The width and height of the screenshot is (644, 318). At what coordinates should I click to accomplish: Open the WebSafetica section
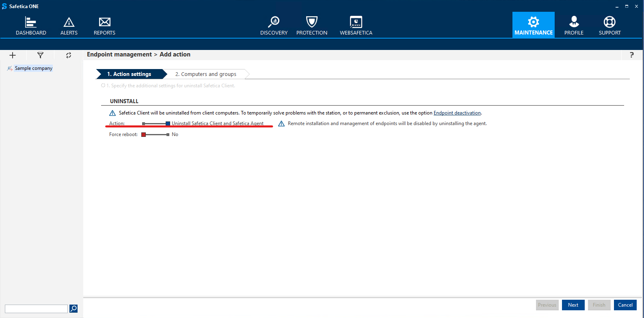[x=356, y=26]
